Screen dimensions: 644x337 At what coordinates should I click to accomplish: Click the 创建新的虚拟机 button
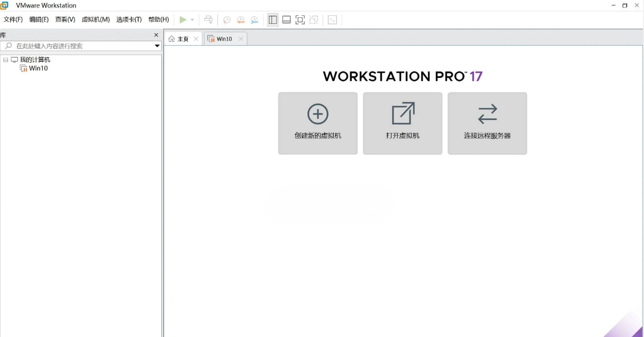318,123
